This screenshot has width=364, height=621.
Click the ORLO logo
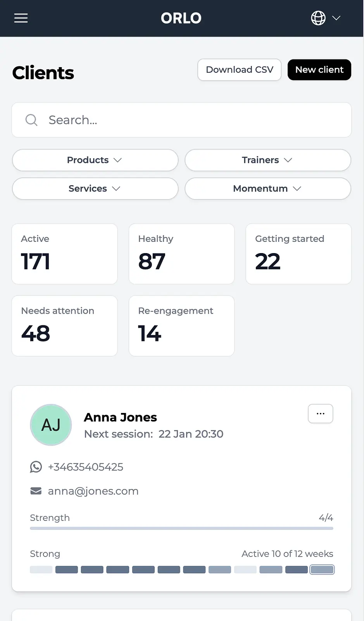coord(181,18)
